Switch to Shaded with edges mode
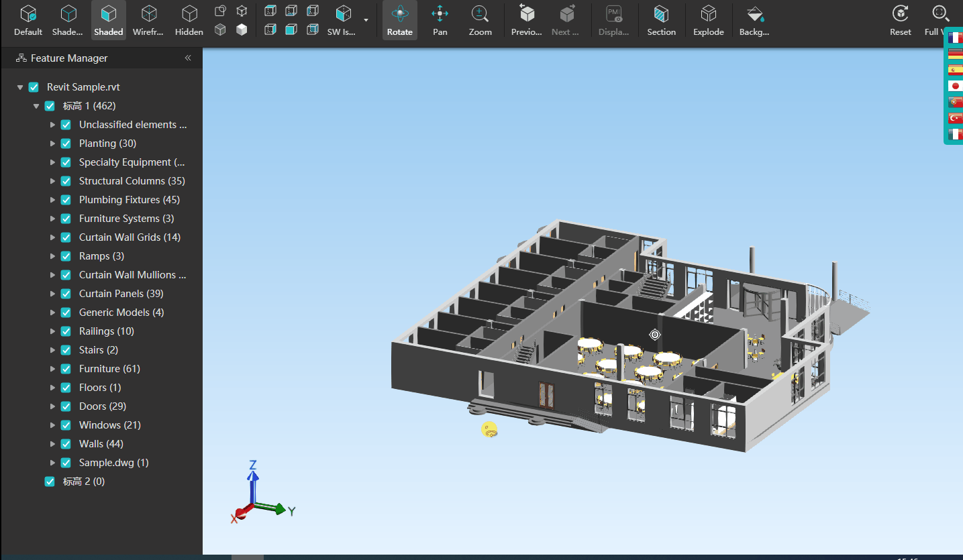 point(68,20)
